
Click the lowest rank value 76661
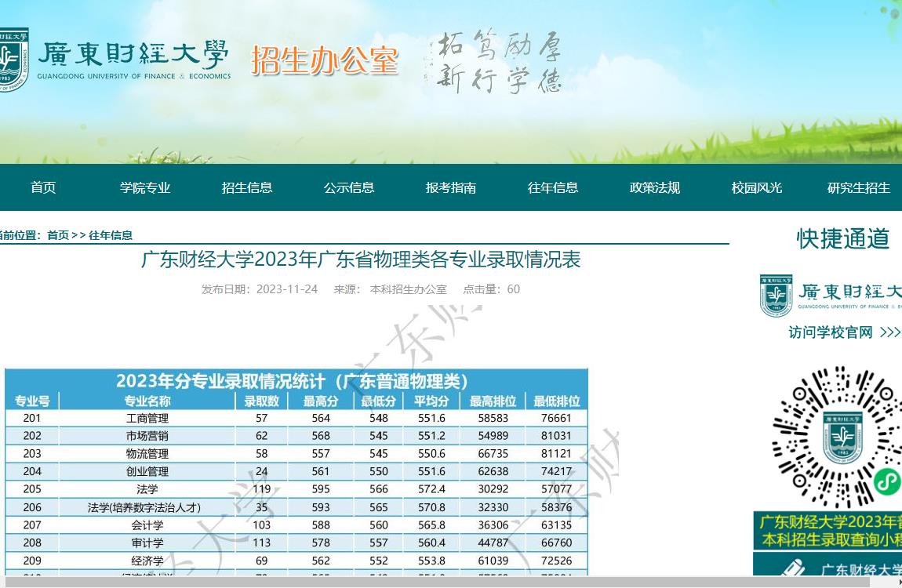(x=556, y=419)
